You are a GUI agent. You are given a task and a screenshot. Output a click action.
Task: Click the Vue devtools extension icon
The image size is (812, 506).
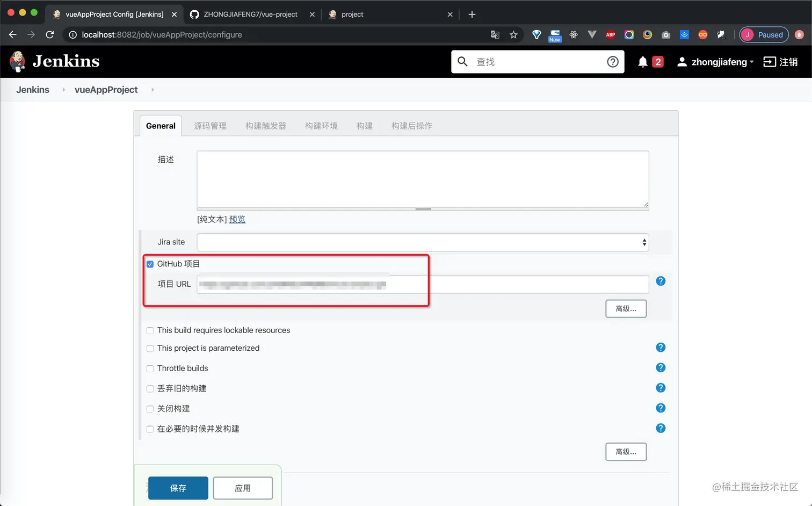tap(592, 34)
